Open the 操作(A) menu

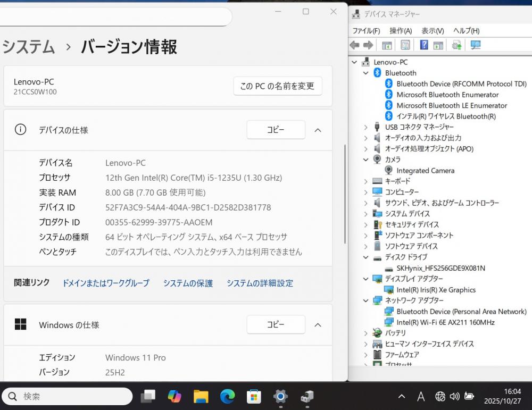click(400, 31)
